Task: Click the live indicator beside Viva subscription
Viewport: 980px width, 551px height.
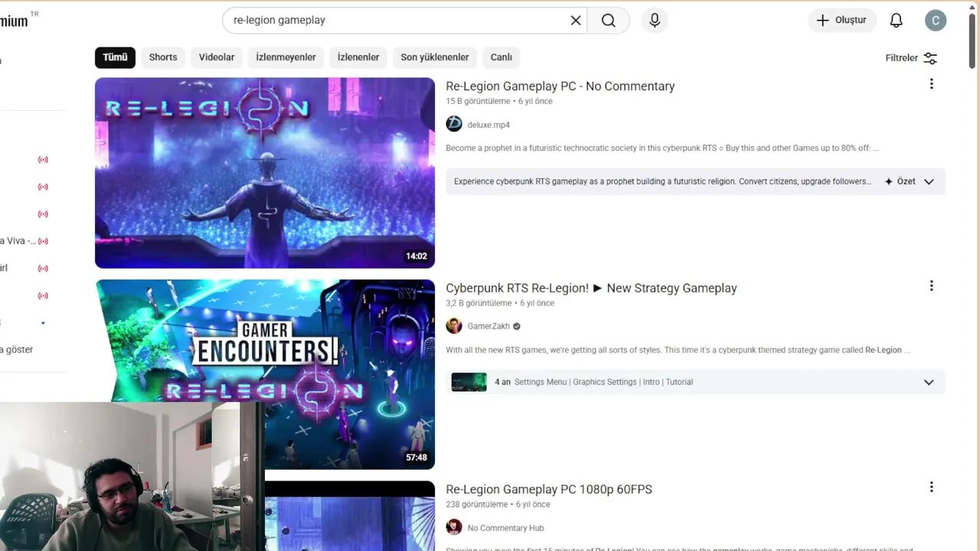Action: [43, 241]
